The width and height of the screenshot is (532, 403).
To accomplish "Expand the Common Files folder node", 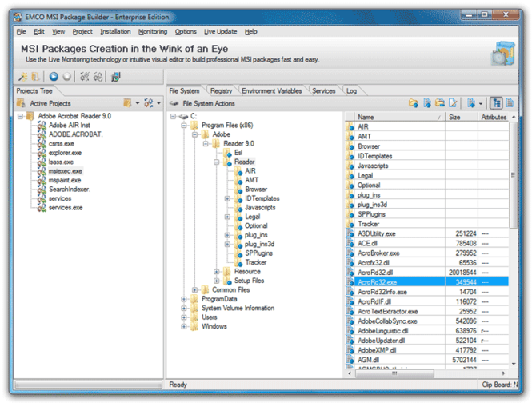I will pyautogui.click(x=194, y=290).
